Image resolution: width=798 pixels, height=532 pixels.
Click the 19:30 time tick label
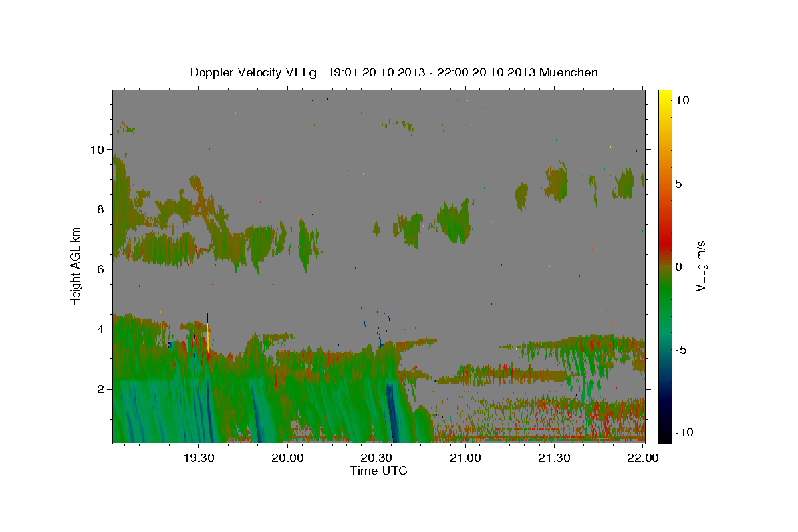point(199,458)
